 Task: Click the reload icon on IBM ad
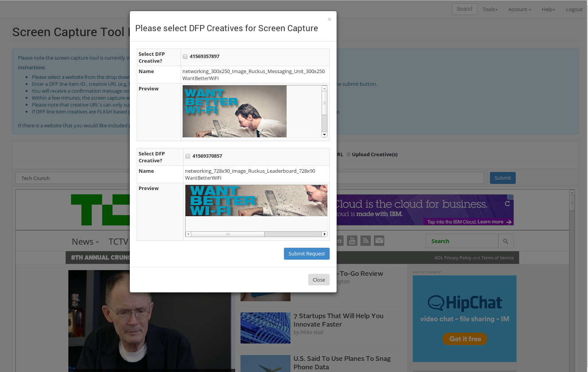click(507, 204)
